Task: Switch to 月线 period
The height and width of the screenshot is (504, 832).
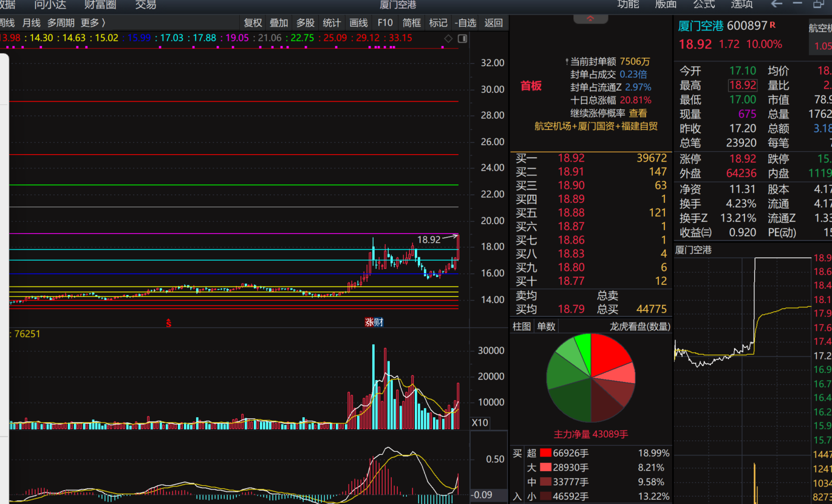Action: tap(32, 22)
